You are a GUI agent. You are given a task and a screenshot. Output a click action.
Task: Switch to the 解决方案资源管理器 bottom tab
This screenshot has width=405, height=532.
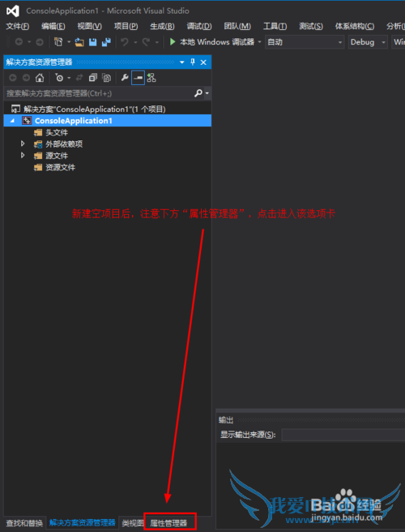(x=83, y=523)
